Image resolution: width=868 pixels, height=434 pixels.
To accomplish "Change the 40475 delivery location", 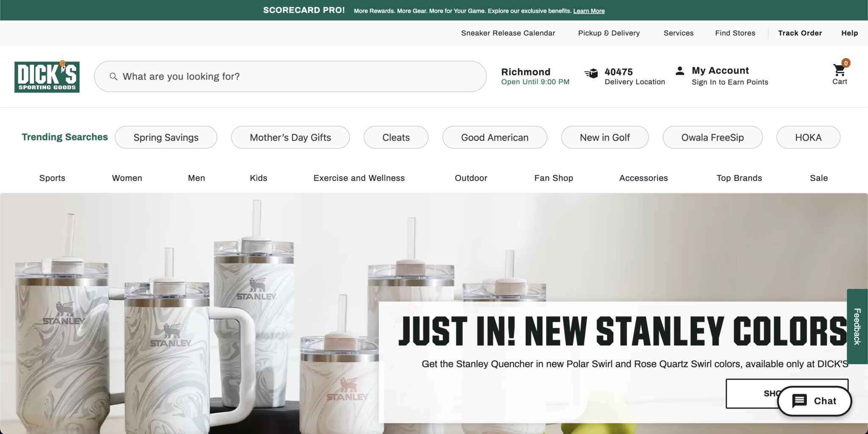I will pos(634,77).
